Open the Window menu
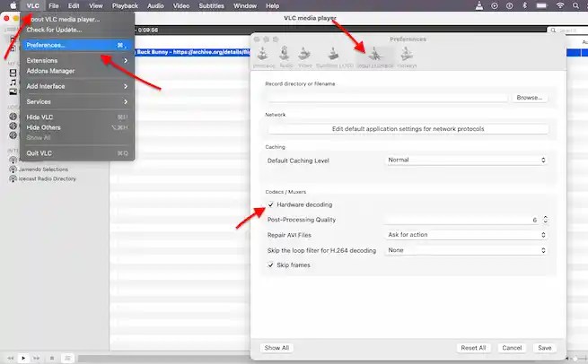The height and width of the screenshot is (364, 588). (245, 5)
